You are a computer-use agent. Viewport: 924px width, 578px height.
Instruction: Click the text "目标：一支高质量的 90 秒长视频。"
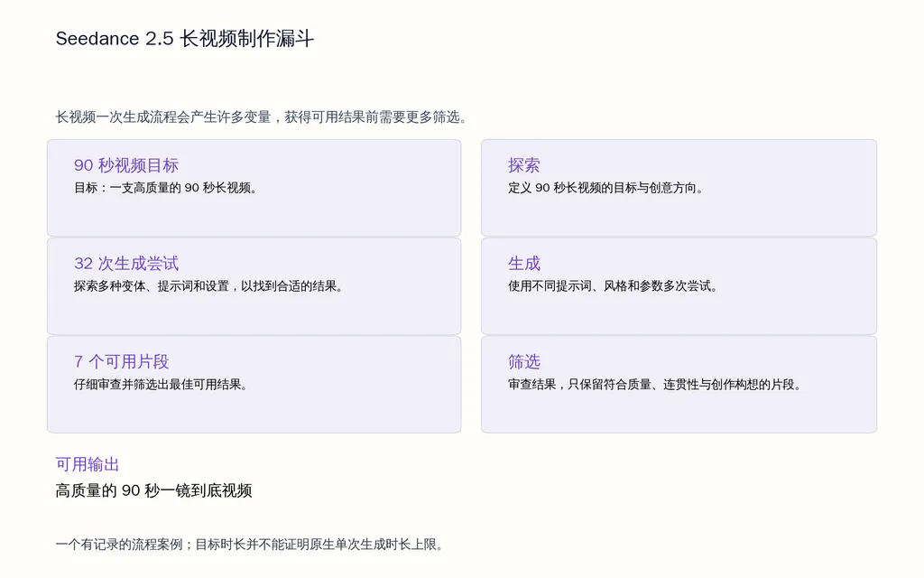pyautogui.click(x=165, y=188)
